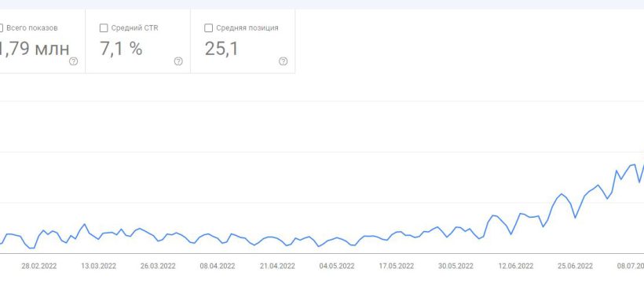Tick the Средний CTR checkbox
The width and height of the screenshot is (644, 283).
(x=104, y=28)
